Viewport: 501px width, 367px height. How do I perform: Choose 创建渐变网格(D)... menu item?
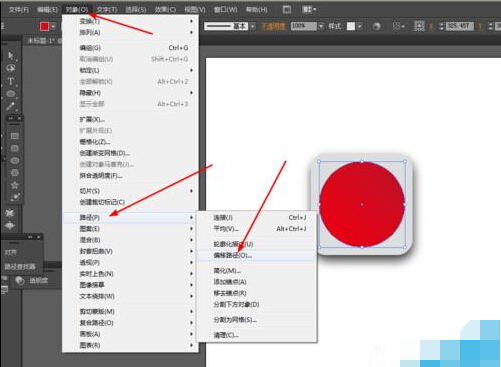[x=130, y=153]
